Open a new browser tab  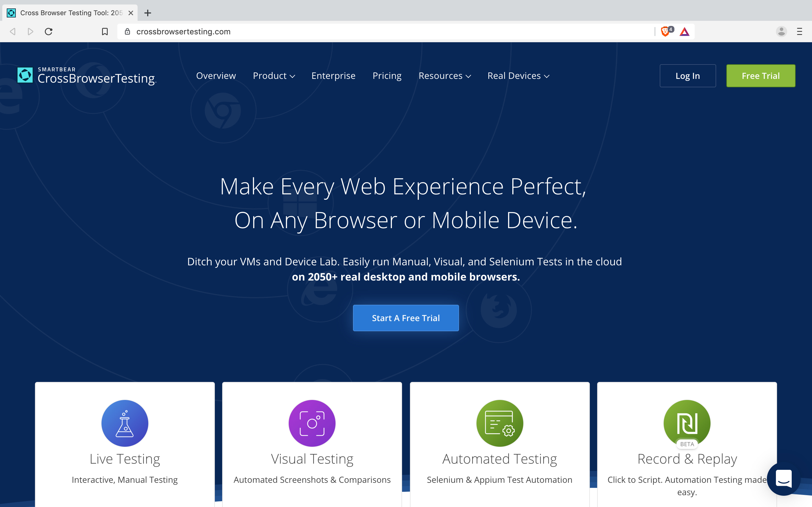(x=148, y=13)
